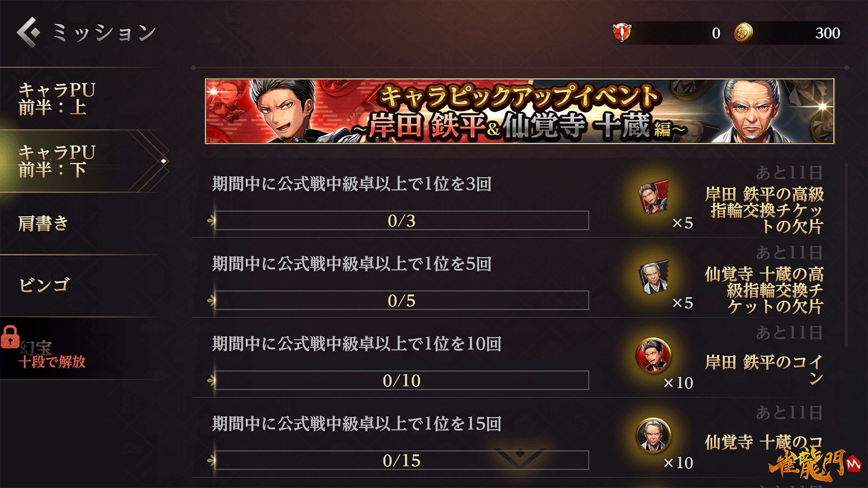This screenshot has width=868, height=488.
Task: Tap the red lock icon on 幻宝
Action: click(10, 337)
